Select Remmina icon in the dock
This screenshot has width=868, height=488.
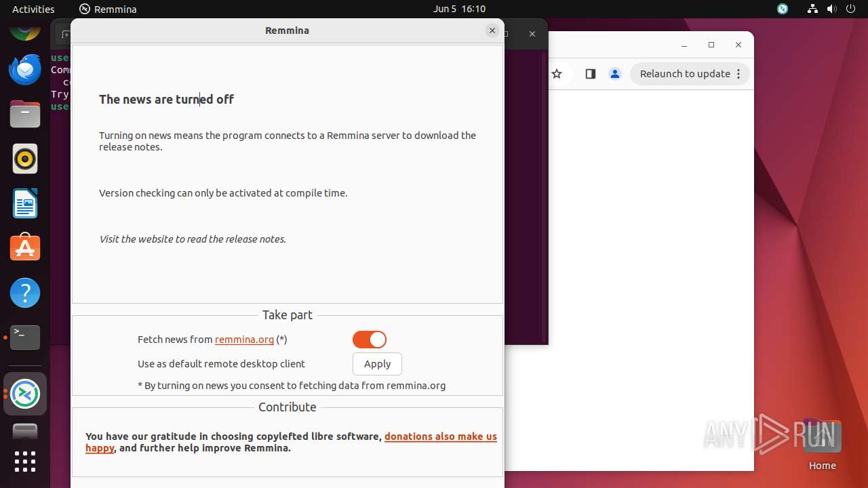(25, 394)
